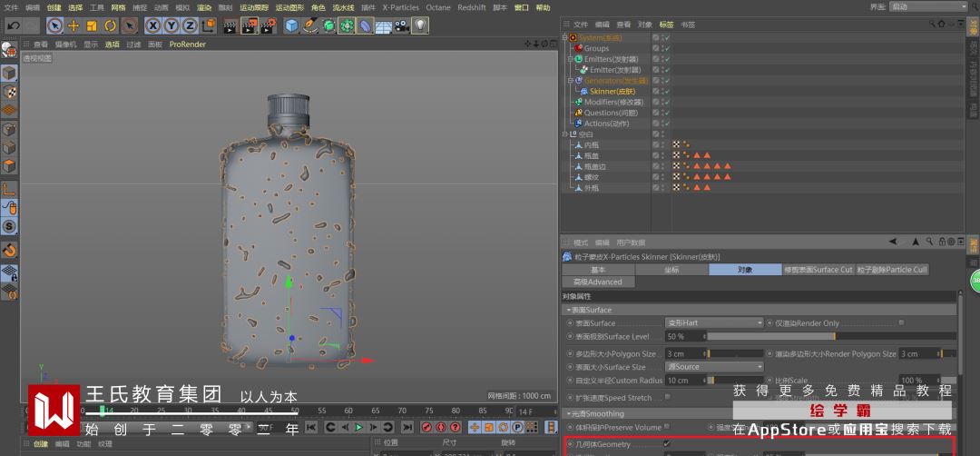This screenshot has width=980, height=456.
Task: Adjust the Surface Level slider
Action: click(x=831, y=336)
